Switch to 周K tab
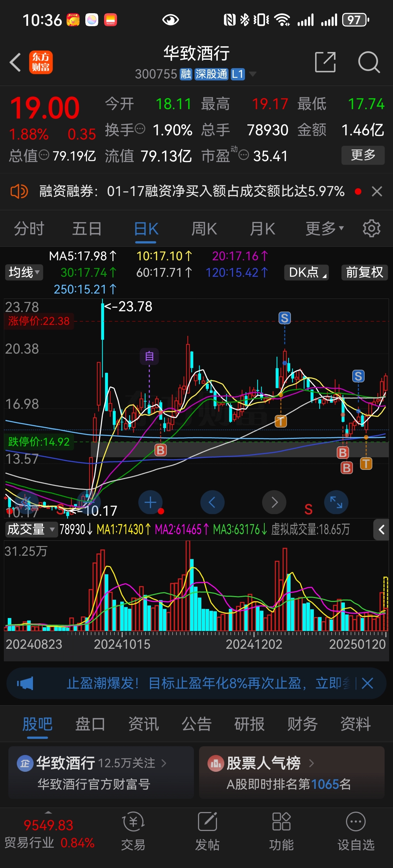 pos(204,229)
